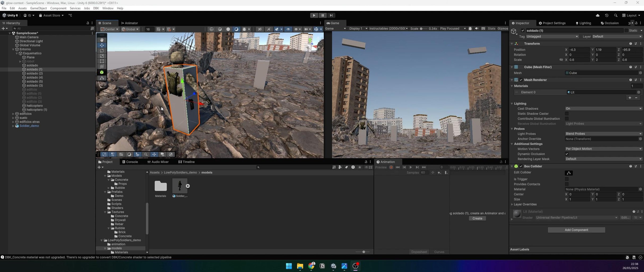The image size is (644, 272).
Task: Open the Window menu
Action: point(108,8)
